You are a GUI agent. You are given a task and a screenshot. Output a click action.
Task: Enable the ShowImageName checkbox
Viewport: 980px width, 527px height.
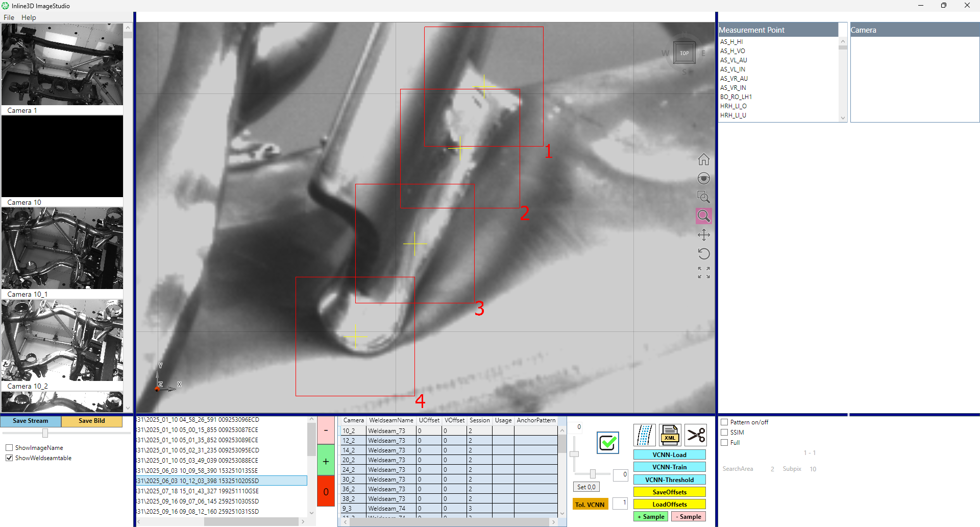(9, 448)
